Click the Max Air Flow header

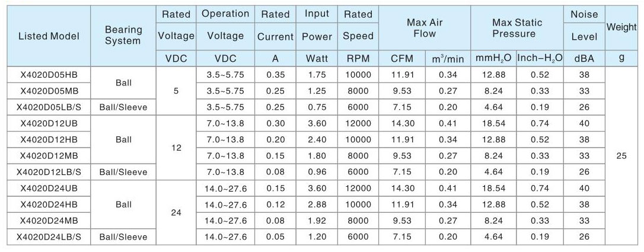coord(425,28)
